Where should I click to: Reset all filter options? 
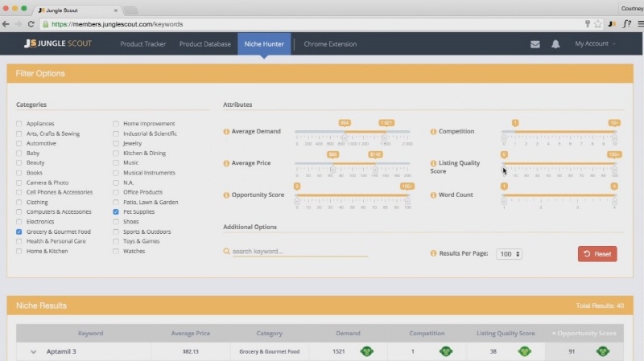[597, 254]
